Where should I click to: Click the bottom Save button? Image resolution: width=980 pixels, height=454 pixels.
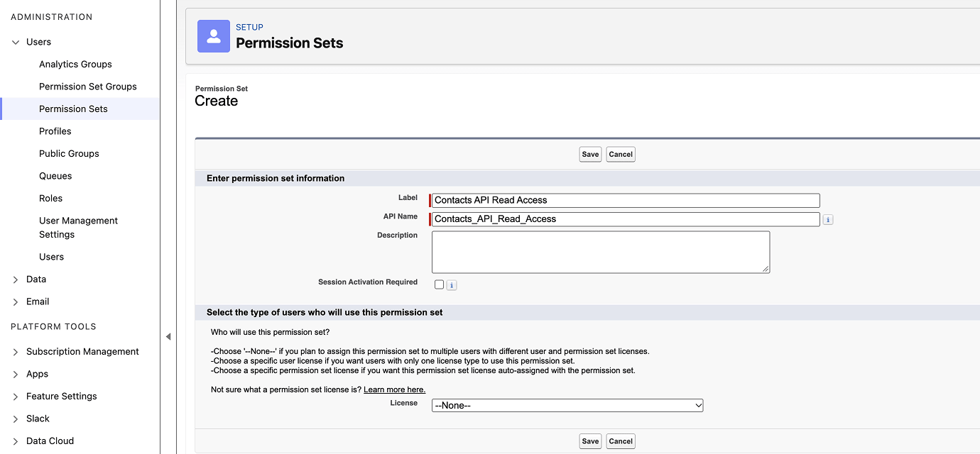click(x=590, y=441)
